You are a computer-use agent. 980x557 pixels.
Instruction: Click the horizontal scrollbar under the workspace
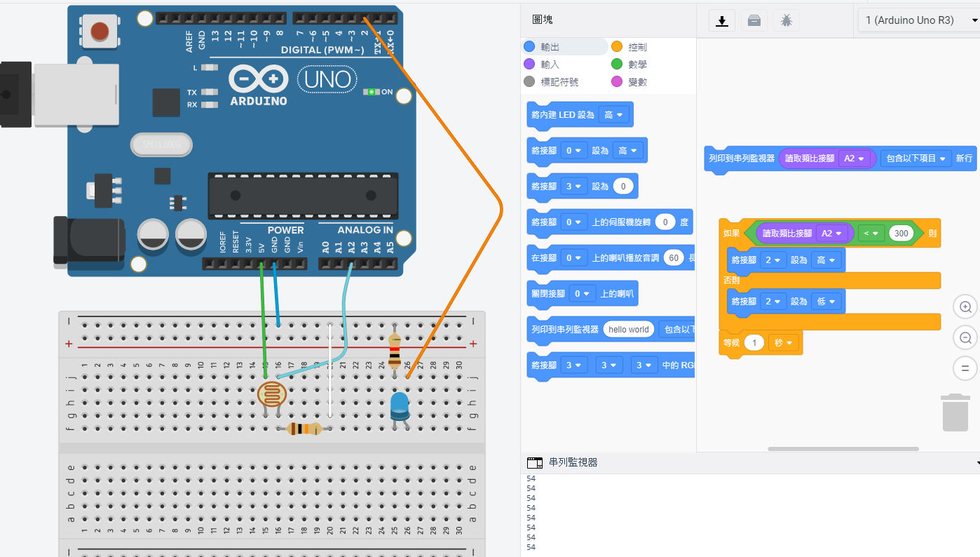[x=843, y=449]
